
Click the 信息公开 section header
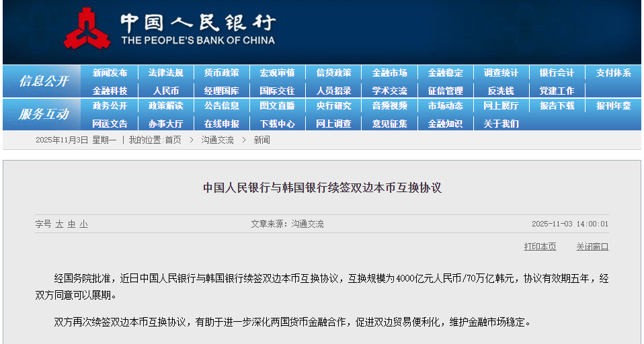pyautogui.click(x=43, y=81)
